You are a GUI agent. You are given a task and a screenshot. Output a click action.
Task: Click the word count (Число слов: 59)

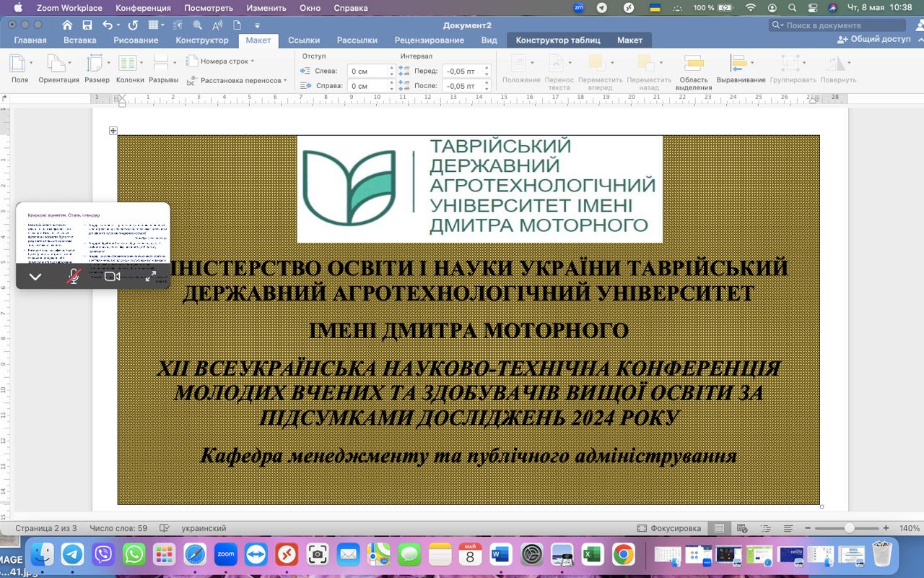(118, 528)
